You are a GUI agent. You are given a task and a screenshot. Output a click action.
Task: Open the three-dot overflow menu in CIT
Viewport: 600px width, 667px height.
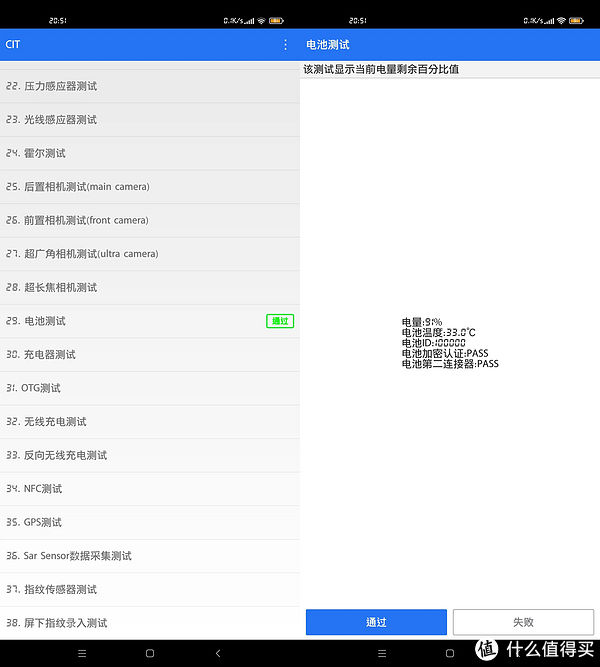[x=285, y=45]
